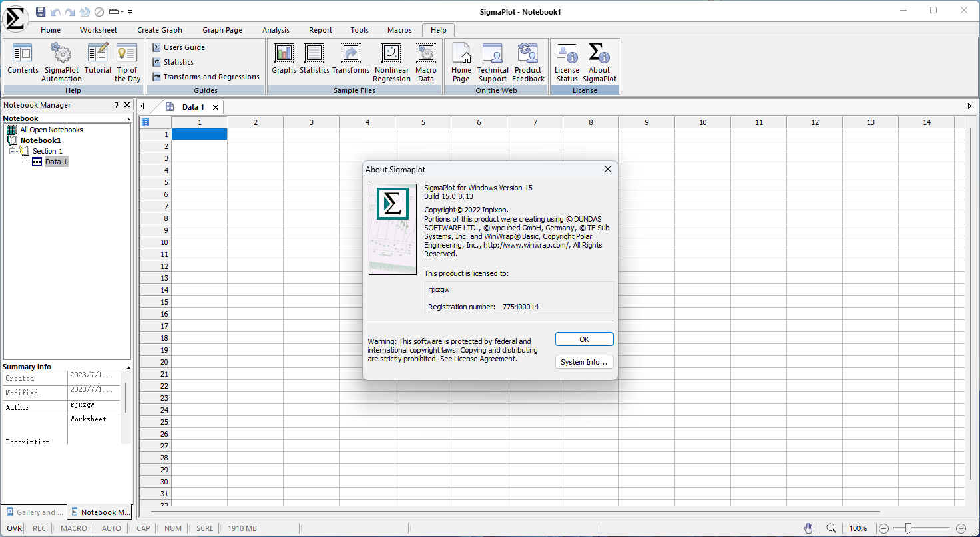Select the Notebook Manager bottom tab
Screen dimensions: 980x537
pos(101,512)
